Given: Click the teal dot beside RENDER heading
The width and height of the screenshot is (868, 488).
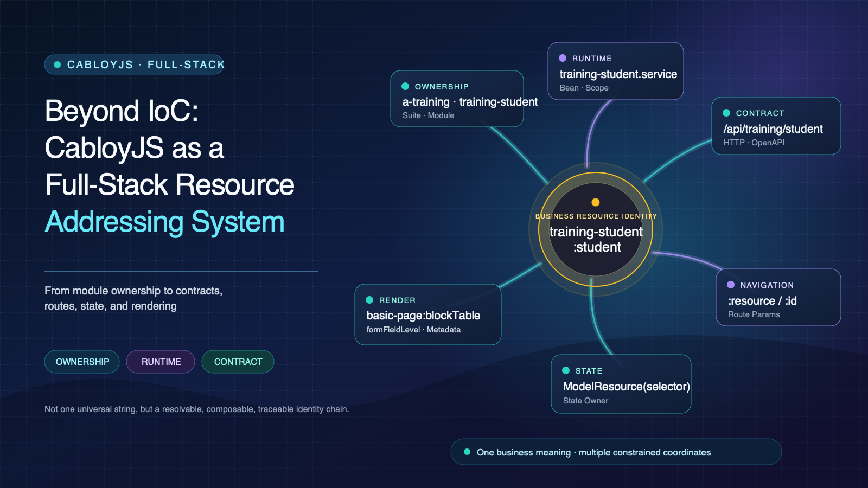Looking at the screenshot, I should coord(369,300).
